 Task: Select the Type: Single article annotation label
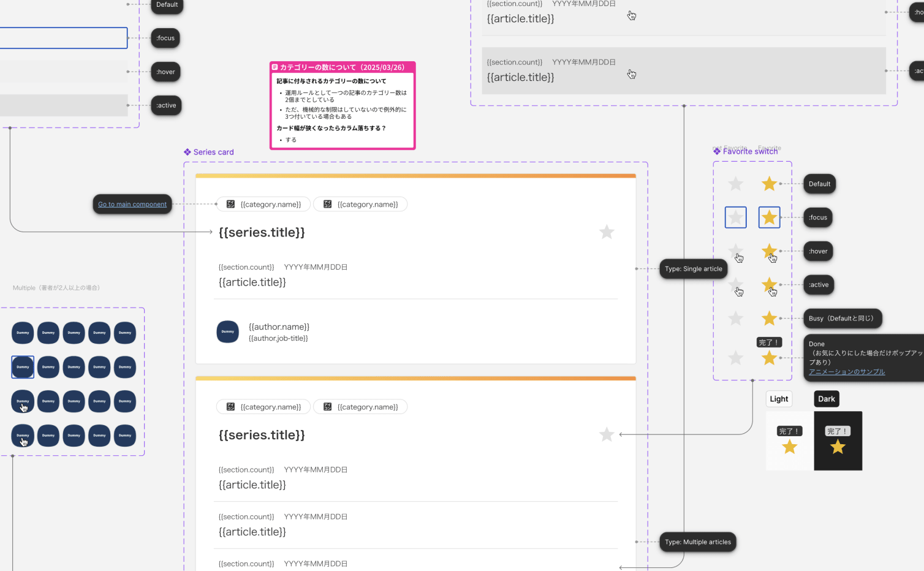pos(693,269)
